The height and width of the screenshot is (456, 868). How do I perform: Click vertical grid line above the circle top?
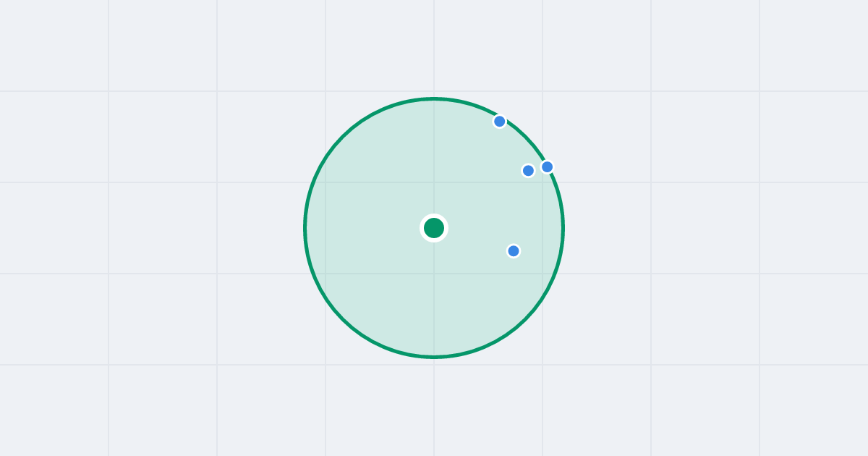pyautogui.click(x=434, y=47)
